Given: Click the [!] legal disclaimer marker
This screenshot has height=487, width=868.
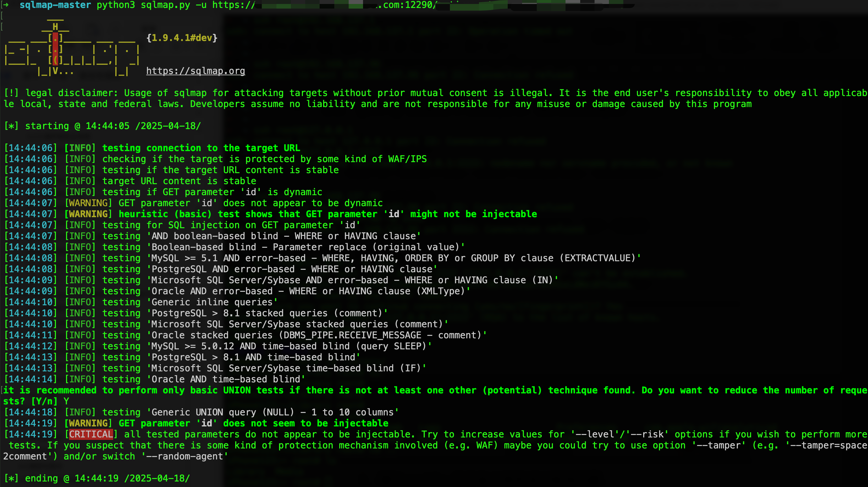Looking at the screenshot, I should tap(11, 93).
